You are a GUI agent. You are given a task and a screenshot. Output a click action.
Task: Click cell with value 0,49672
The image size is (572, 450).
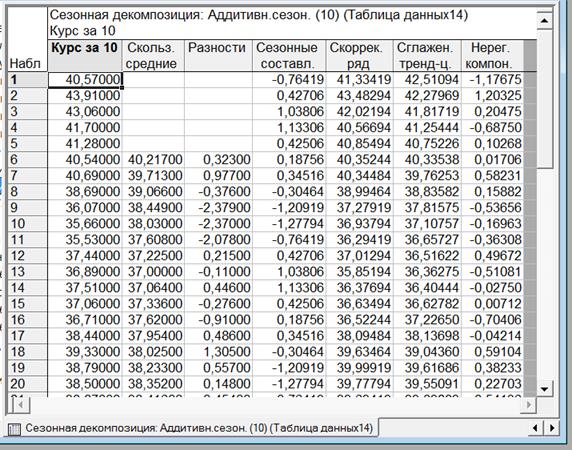click(x=492, y=256)
